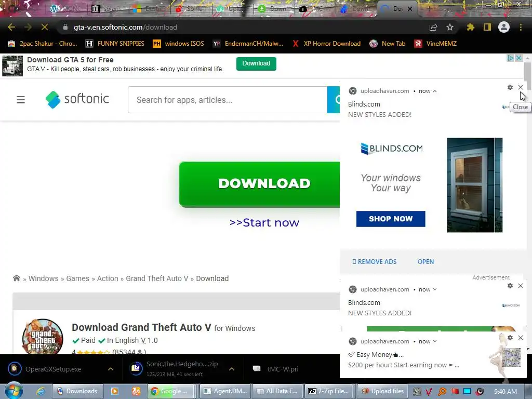This screenshot has width=532, height=399.
Task: Open the EndermanCH/Malw... bookmark
Action: tap(248, 44)
